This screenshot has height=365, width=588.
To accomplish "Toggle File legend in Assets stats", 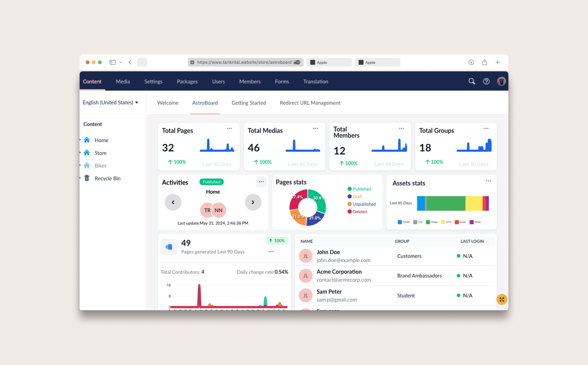I will click(x=418, y=222).
